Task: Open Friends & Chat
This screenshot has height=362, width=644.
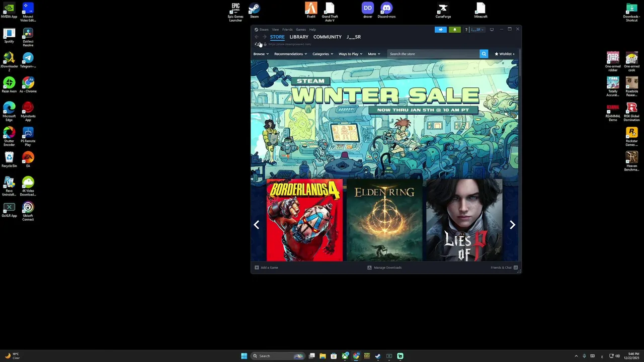Action: [504, 267]
